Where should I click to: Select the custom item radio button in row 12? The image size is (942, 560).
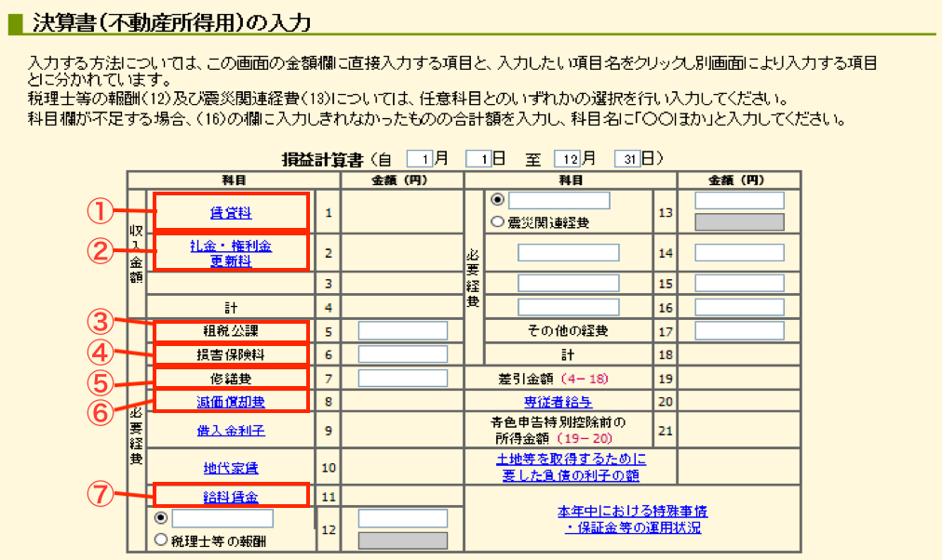point(160,517)
